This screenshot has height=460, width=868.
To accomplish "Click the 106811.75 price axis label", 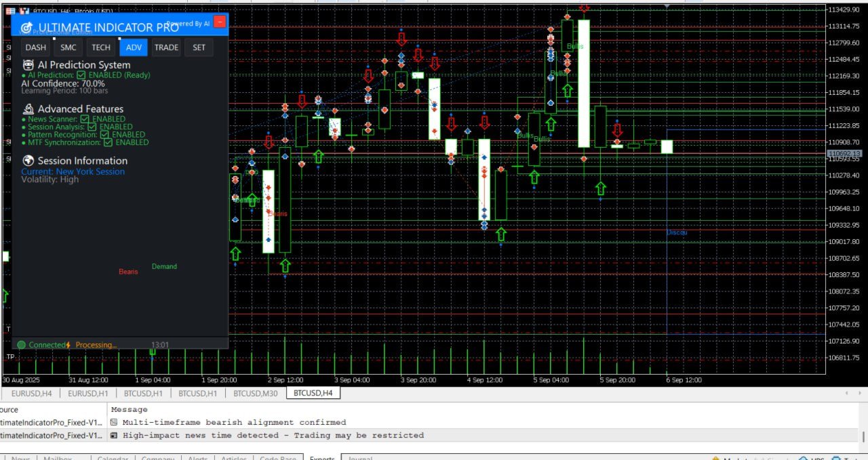I will (x=844, y=357).
